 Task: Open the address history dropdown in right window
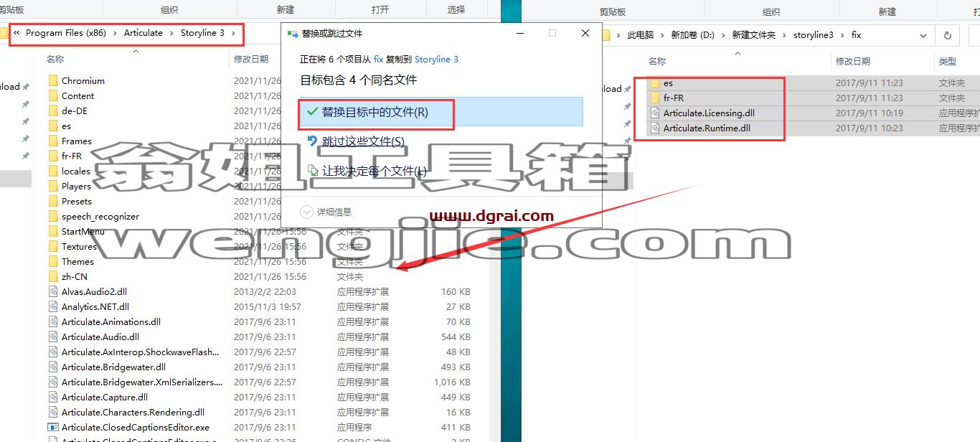click(923, 35)
